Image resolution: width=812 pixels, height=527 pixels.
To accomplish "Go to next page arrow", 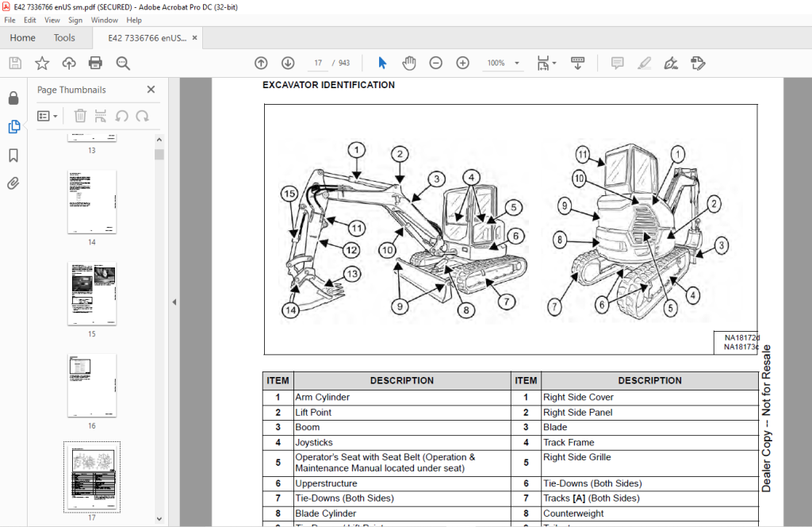I will (x=288, y=63).
